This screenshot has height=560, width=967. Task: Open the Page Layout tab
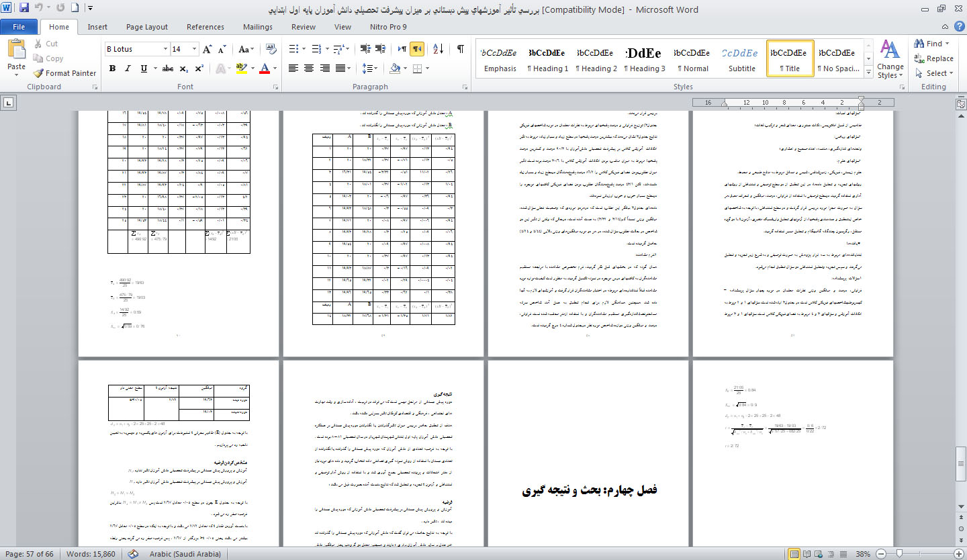pos(147,27)
